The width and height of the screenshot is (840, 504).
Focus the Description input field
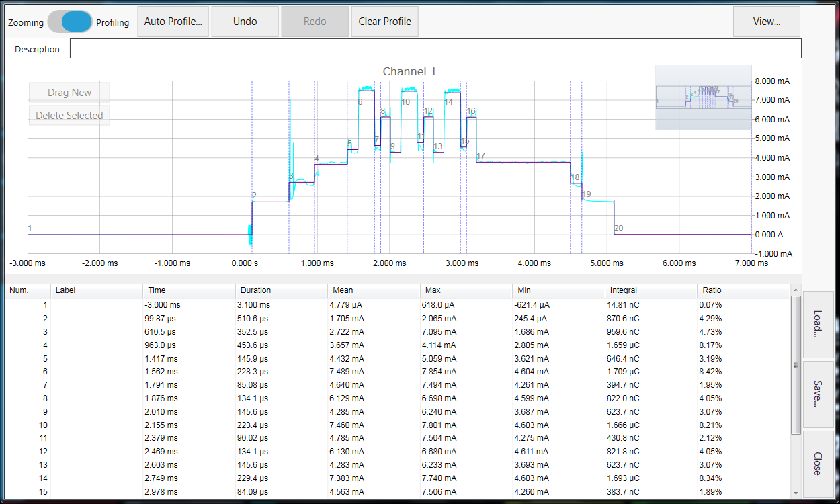435,49
